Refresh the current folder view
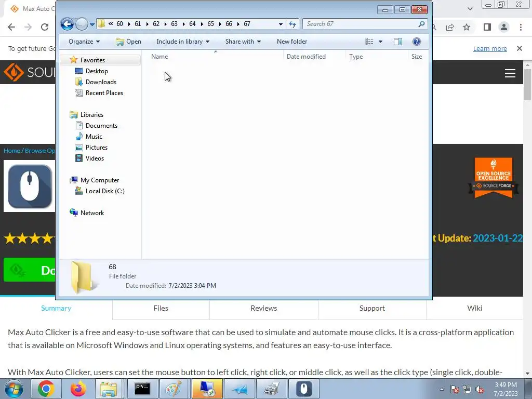 [292, 24]
